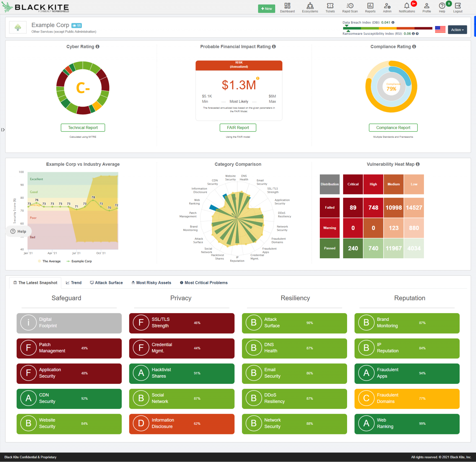Open the US flag language selector
This screenshot has height=462, width=476.
coord(440,29)
